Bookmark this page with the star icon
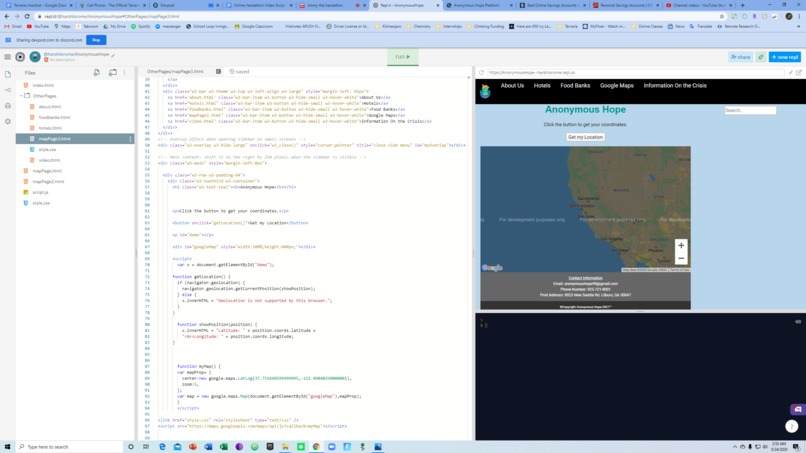 [x=722, y=16]
